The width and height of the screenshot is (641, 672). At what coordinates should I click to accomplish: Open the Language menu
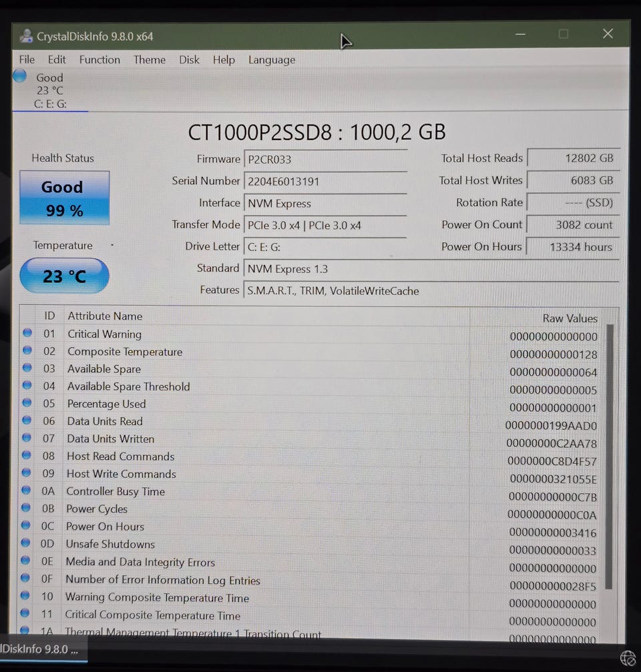click(272, 60)
